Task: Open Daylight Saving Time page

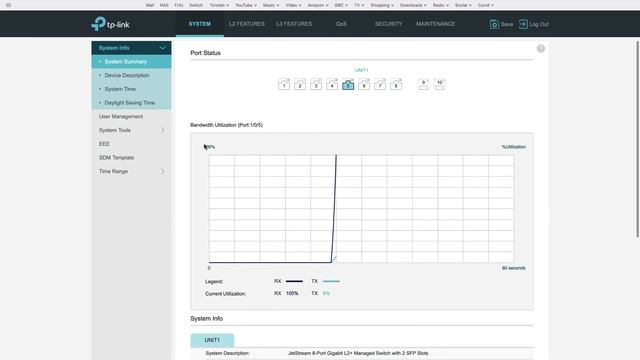Action: [131, 103]
